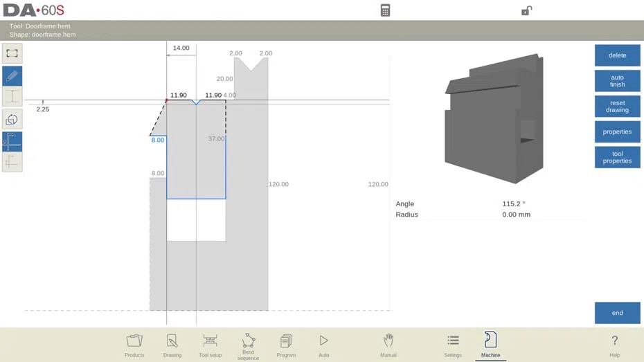This screenshot has height=362, width=644.
Task: Switch to Manual mode tab
Action: (388, 345)
